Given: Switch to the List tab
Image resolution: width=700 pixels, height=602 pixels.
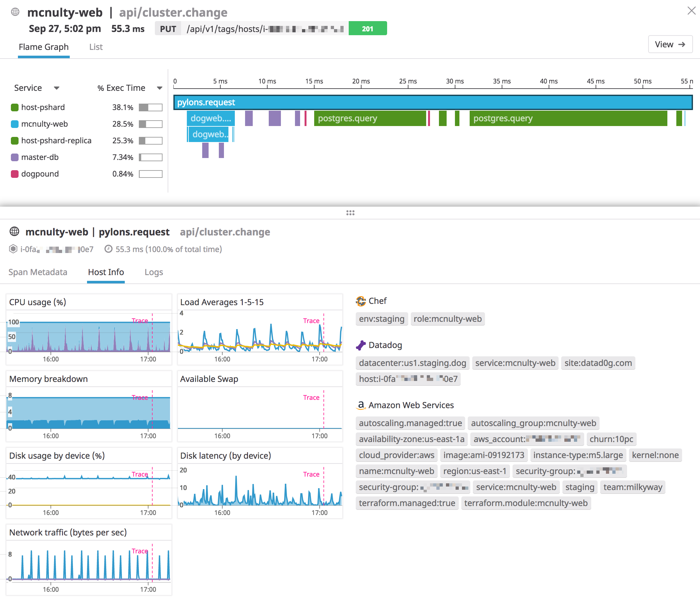Looking at the screenshot, I should tap(96, 47).
